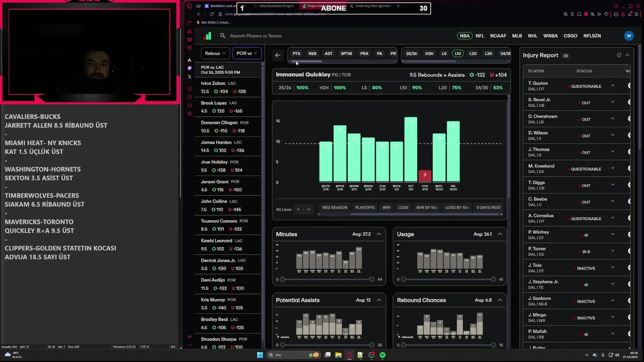Increase Alt Lines with up arrow
The width and height of the screenshot is (644, 362).
coord(298,209)
